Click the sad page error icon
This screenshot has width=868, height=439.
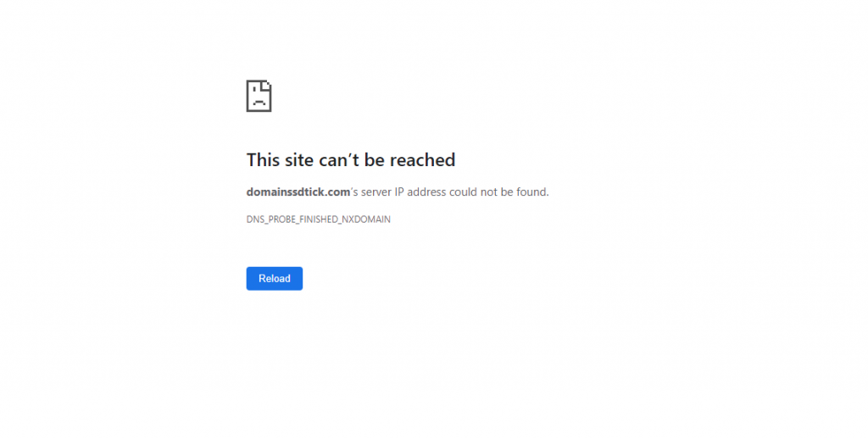[x=259, y=96]
